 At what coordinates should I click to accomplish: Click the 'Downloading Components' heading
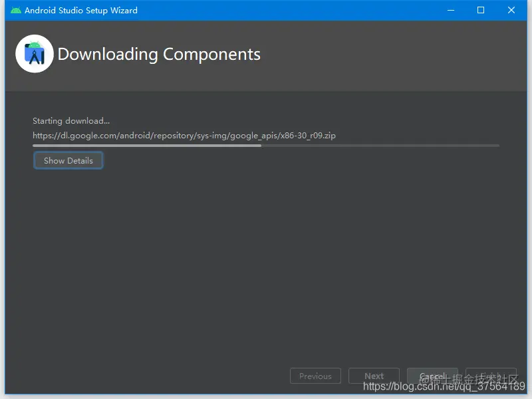pos(159,55)
